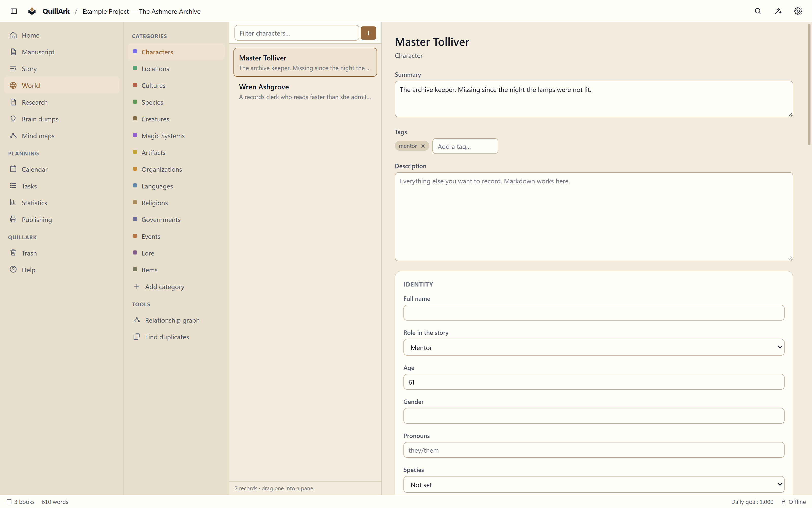This screenshot has width=812, height=508.
Task: Click the vertical scrollbar in detail pane
Action: [x=809, y=84]
